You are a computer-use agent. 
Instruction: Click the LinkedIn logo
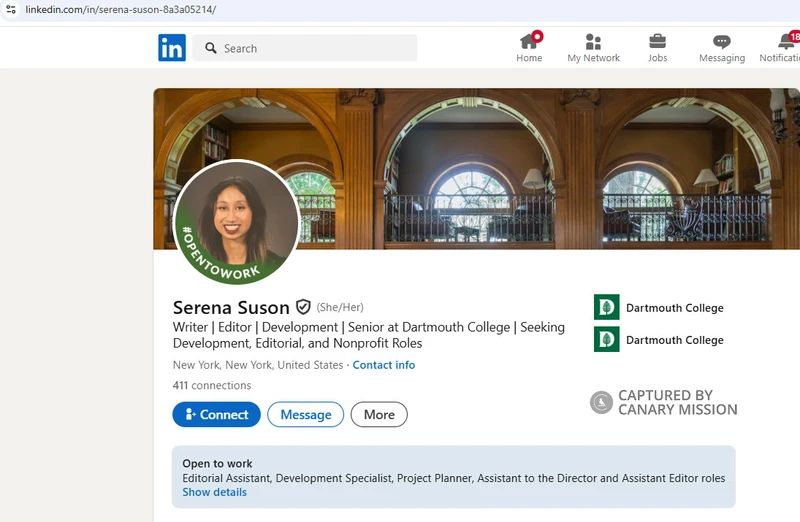click(x=171, y=48)
